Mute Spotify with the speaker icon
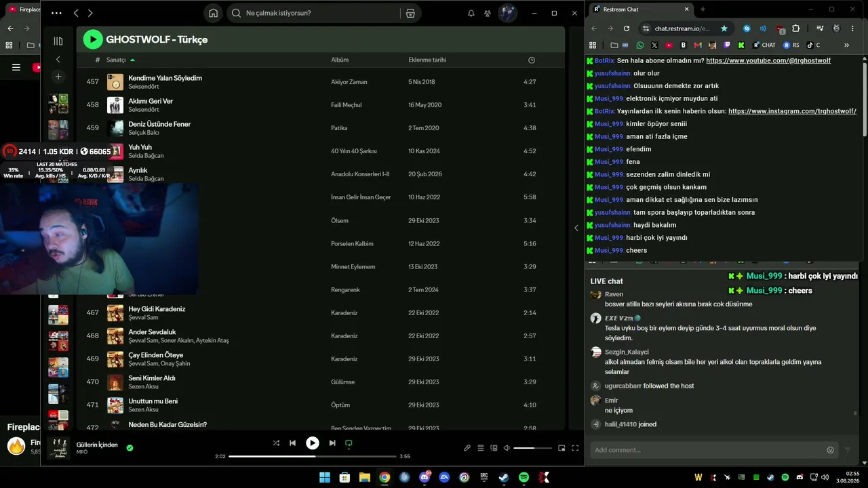 pos(507,448)
